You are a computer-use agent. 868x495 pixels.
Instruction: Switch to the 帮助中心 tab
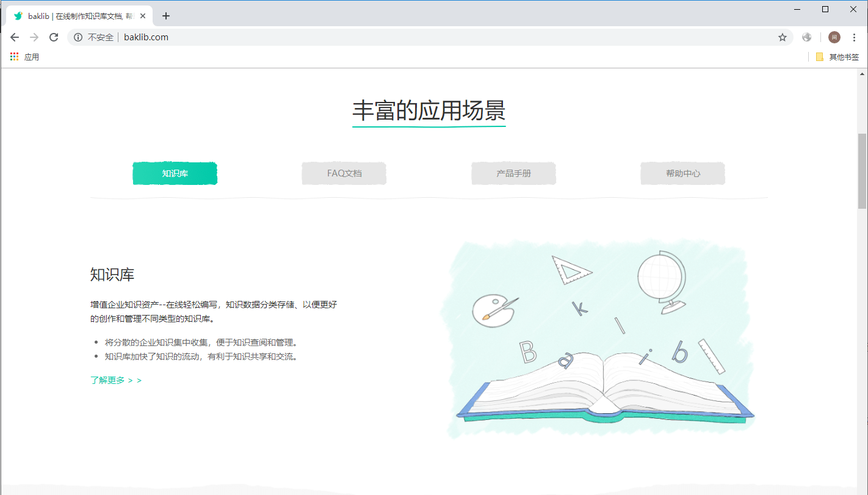683,173
